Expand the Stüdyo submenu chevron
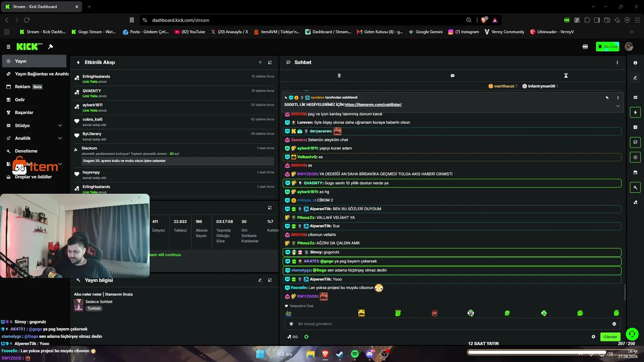 [60, 126]
